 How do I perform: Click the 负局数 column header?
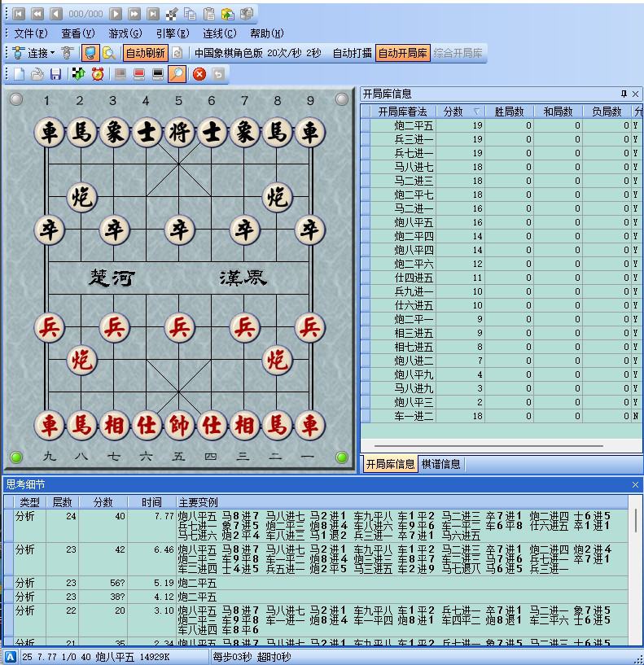click(607, 112)
